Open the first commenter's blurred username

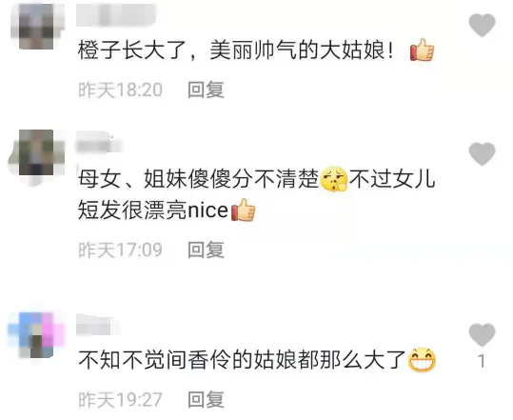[x=116, y=14]
